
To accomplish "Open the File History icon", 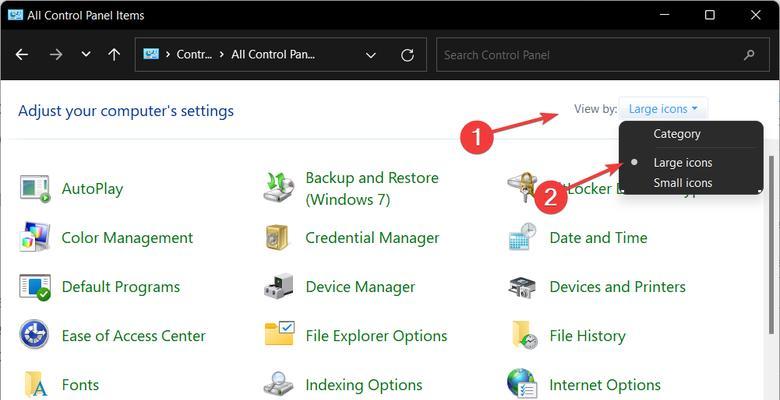I will point(524,335).
